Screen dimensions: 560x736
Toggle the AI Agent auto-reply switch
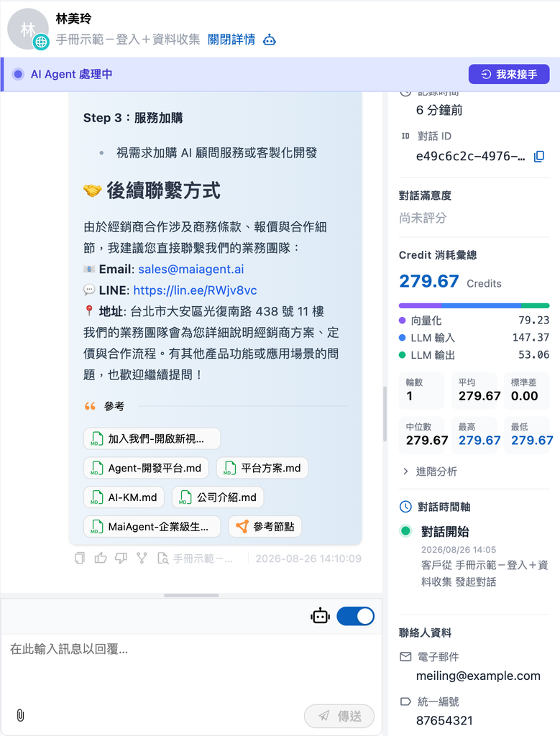355,616
